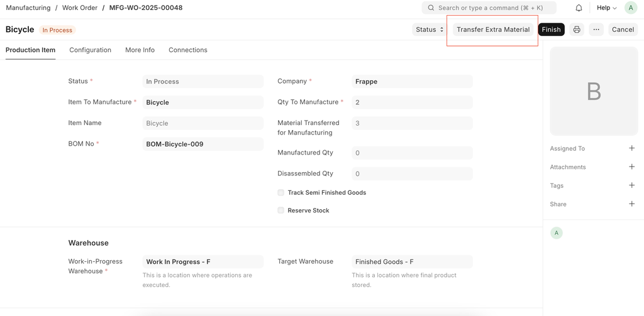The image size is (644, 316).
Task: Click the notifications bell icon
Action: pos(579,8)
